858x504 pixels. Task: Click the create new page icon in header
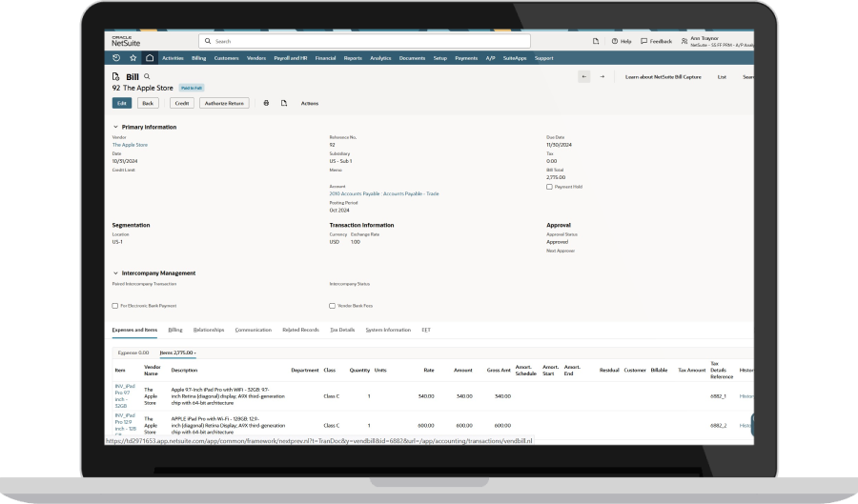(x=596, y=41)
